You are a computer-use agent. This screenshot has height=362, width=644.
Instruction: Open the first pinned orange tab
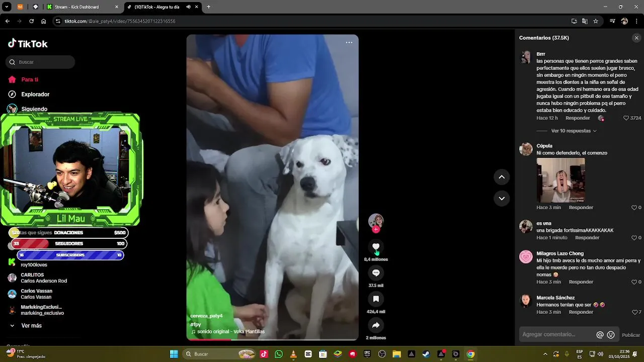[20, 7]
